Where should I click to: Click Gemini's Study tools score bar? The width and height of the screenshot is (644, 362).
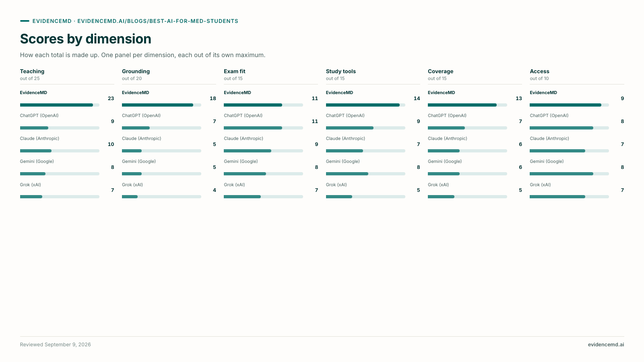point(365,174)
